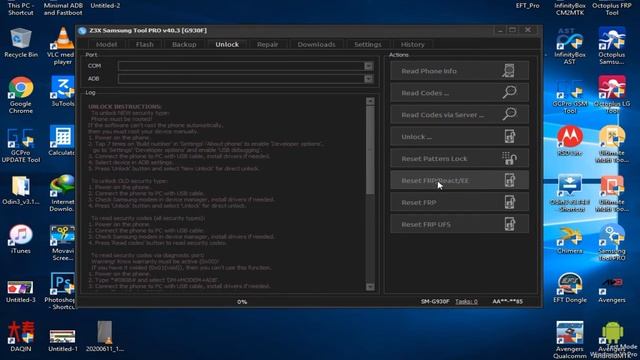
Task: Open the DAQIN desktop icon
Action: click(20, 337)
